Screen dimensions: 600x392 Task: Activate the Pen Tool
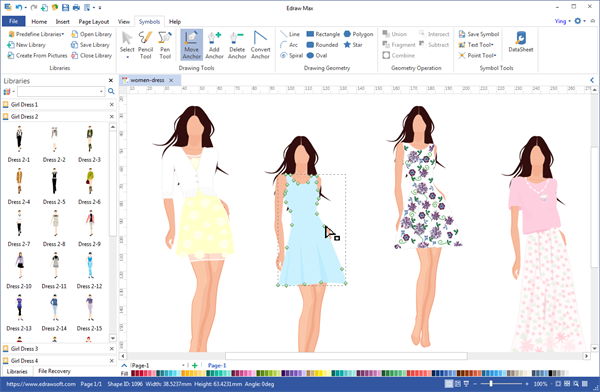click(165, 45)
